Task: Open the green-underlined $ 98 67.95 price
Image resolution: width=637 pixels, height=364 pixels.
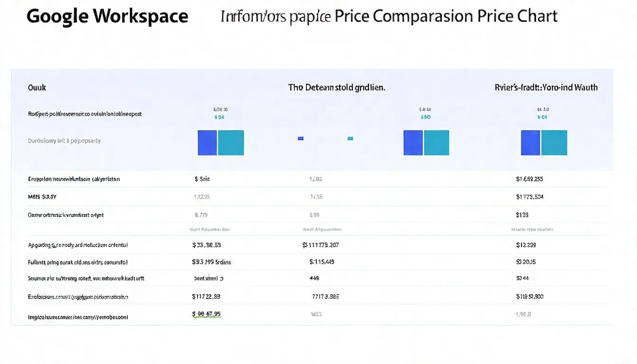Action: (206, 314)
